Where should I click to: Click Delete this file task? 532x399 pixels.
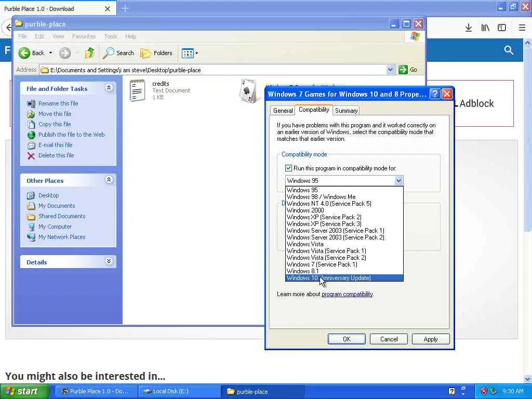click(56, 155)
